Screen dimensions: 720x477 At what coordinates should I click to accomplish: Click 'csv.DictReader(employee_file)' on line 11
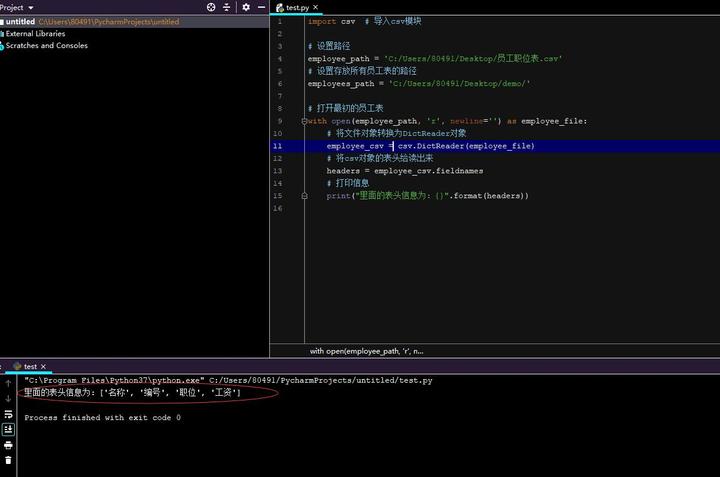466,146
